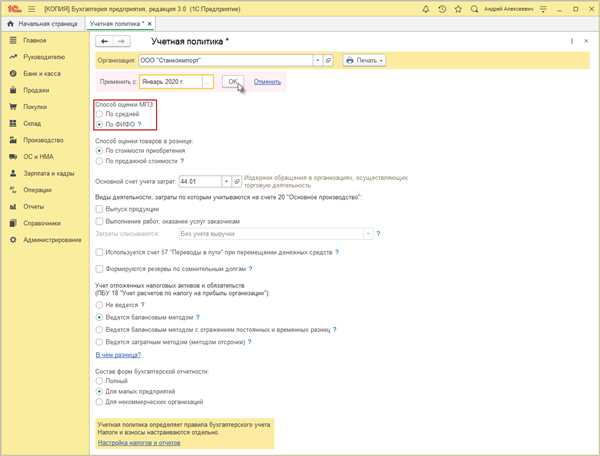Open the Печать dropdown button

(364, 60)
